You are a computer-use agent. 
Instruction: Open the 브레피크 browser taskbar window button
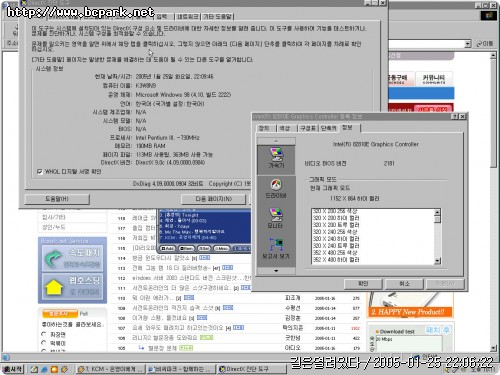[181, 369]
